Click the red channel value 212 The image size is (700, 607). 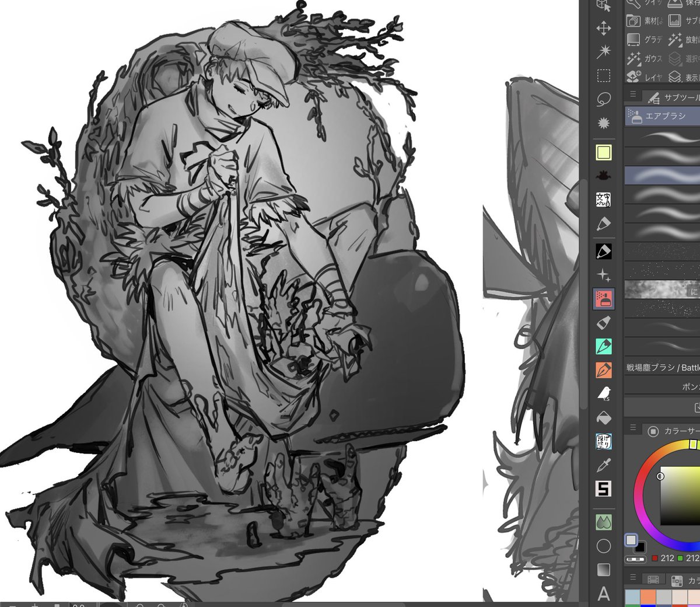click(x=667, y=558)
